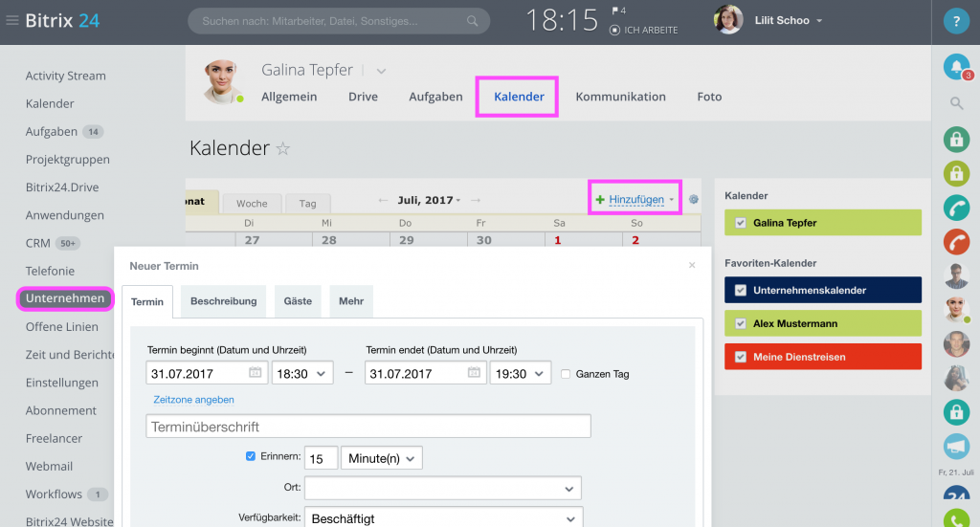Open the help question mark icon
This screenshot has width=980, height=527.
(x=956, y=21)
